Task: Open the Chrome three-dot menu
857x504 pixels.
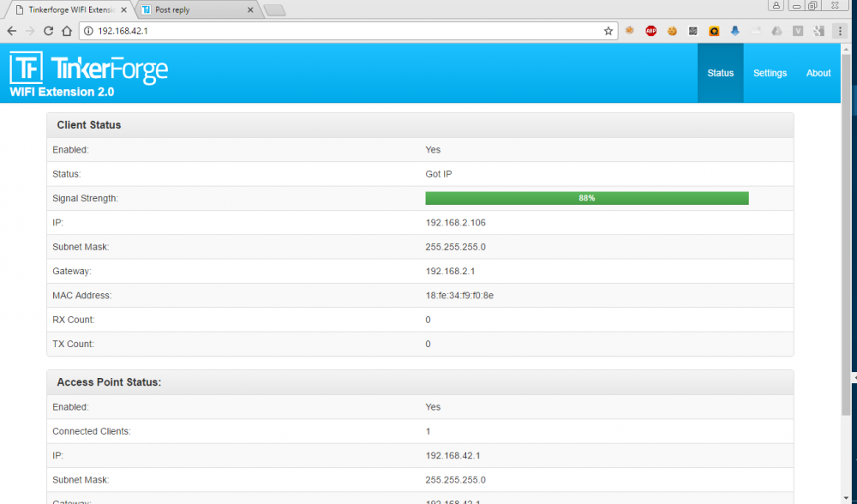Action: pos(840,31)
